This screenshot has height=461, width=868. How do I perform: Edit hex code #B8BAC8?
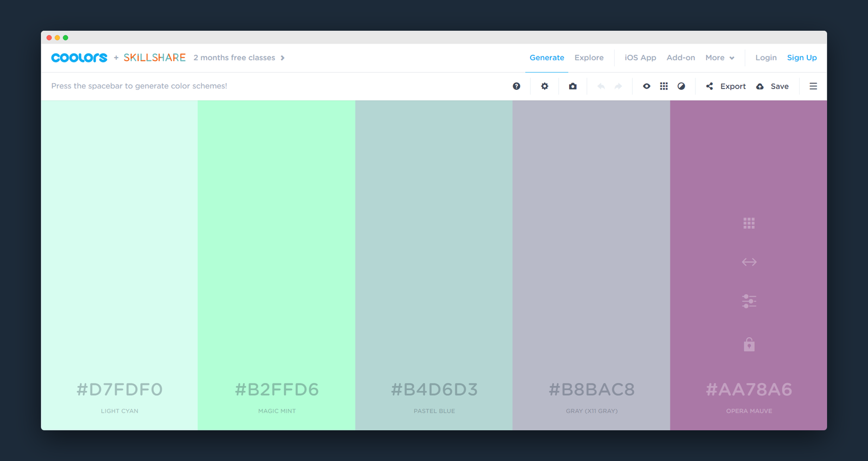coord(591,389)
